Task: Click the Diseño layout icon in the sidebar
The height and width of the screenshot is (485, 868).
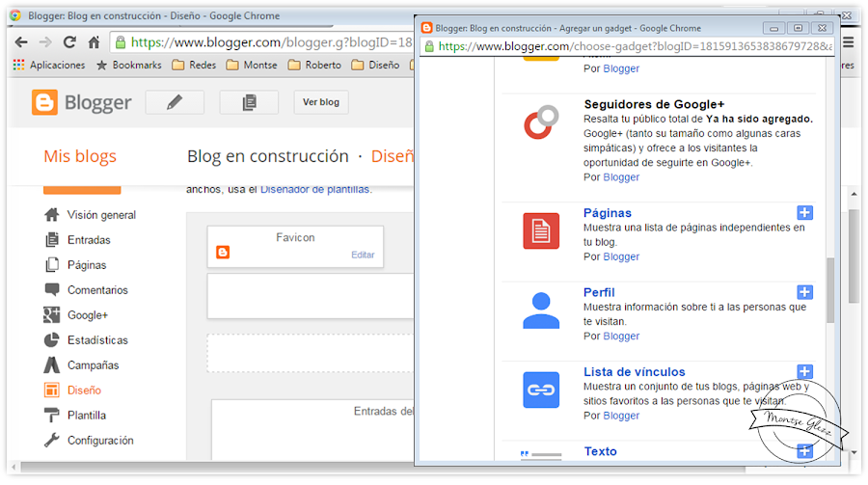Action: (51, 391)
